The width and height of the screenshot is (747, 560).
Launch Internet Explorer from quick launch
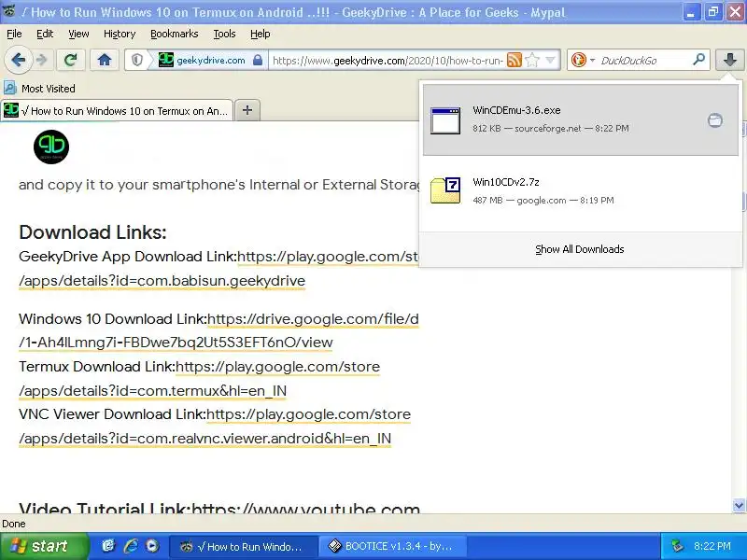[131, 546]
